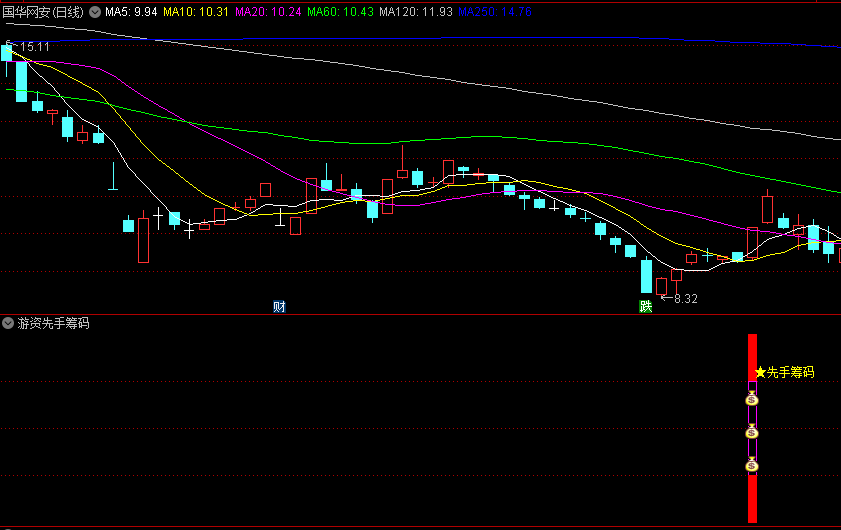Click the yellow star before 先手筹码
The width and height of the screenshot is (841, 530).
760,372
